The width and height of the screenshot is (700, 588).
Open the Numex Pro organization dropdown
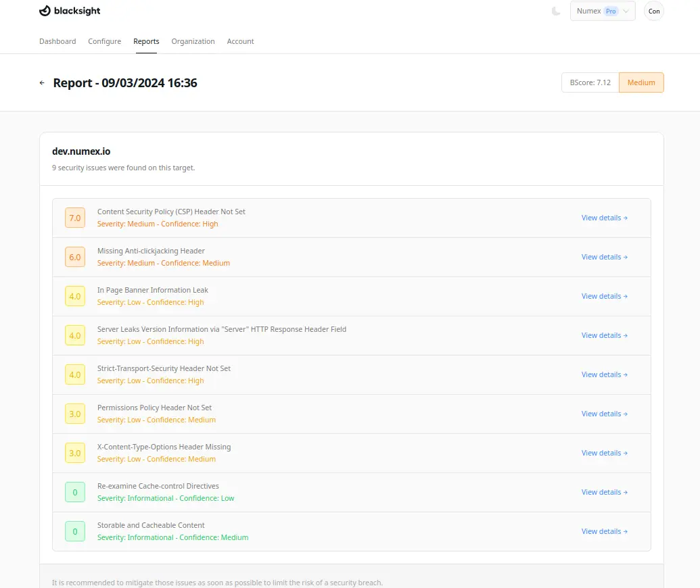[x=602, y=11]
